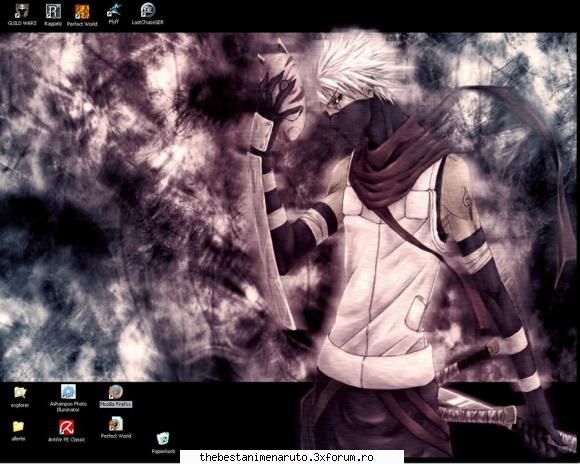Click Perfect World shortcut beneath Mozilla Firefox

pos(116,428)
